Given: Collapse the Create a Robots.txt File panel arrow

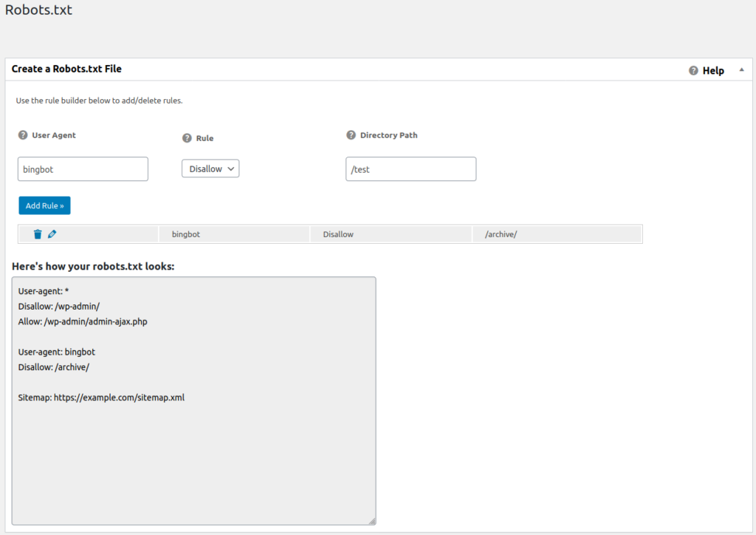Looking at the screenshot, I should 740,71.
